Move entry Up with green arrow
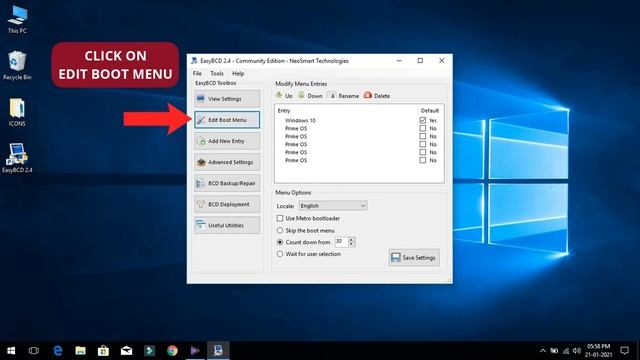Image resolution: width=640 pixels, height=360 pixels. point(284,96)
